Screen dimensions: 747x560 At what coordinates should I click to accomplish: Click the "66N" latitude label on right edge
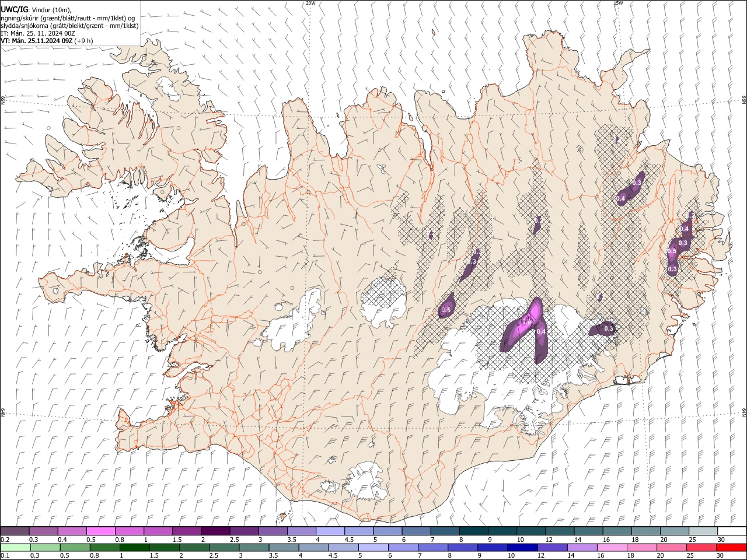[x=744, y=101]
